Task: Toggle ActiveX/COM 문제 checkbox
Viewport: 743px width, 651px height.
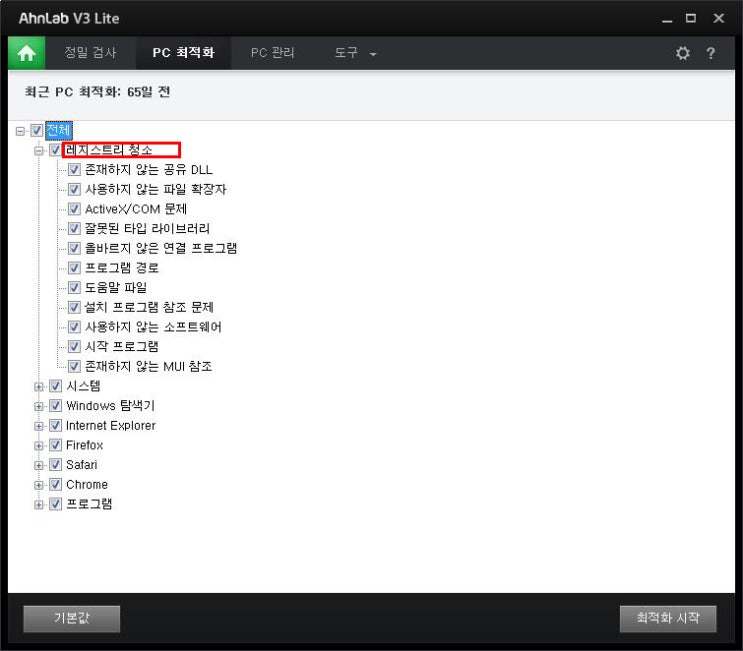Action: tap(74, 209)
